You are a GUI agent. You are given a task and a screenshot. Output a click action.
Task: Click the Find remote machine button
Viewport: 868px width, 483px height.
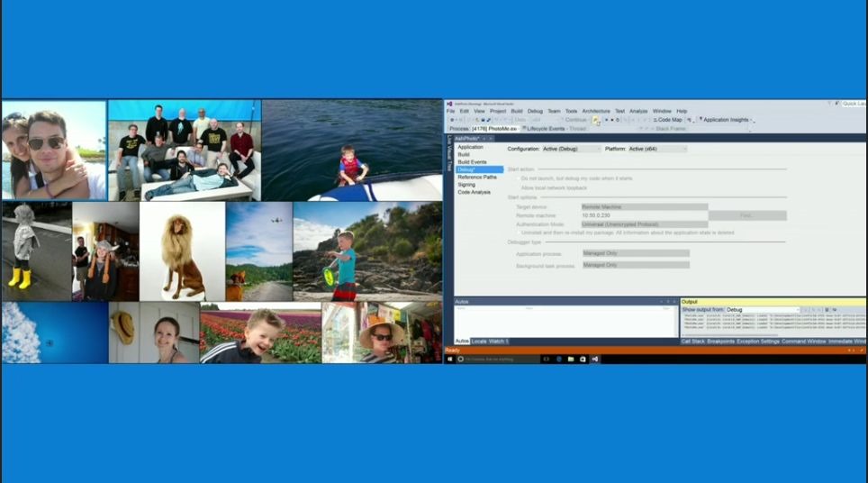pos(747,215)
